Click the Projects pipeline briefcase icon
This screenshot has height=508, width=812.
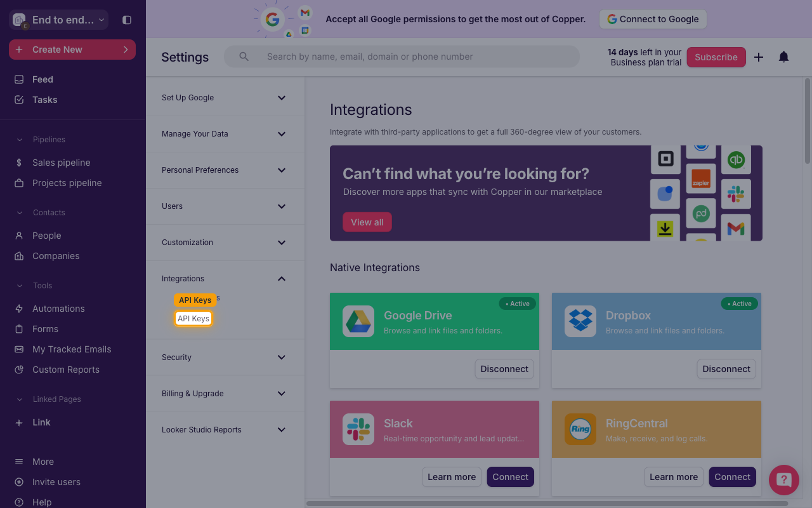click(x=19, y=183)
